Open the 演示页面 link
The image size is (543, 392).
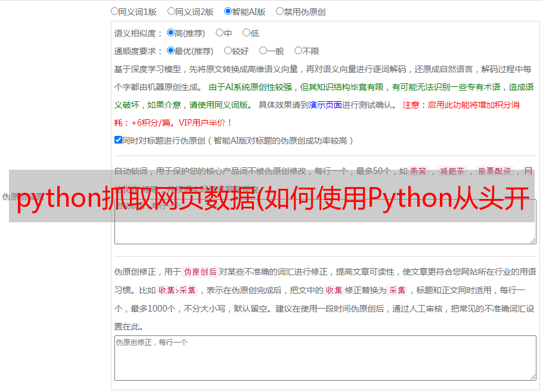tap(325, 105)
